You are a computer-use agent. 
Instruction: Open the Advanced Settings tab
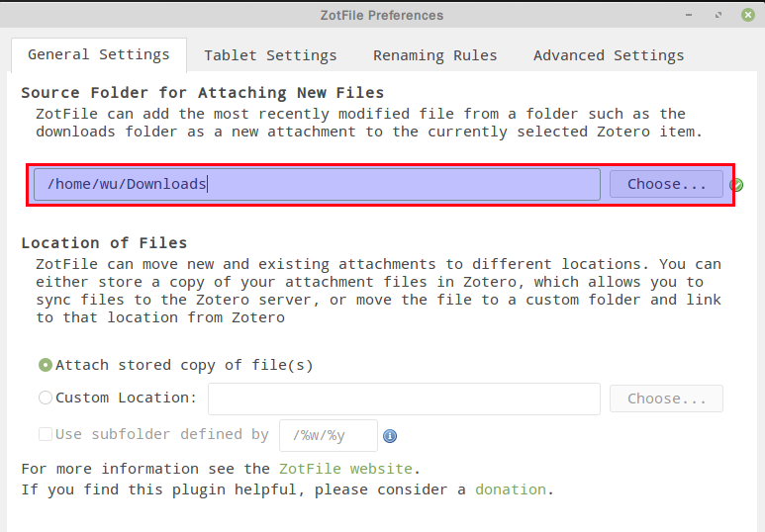[x=608, y=55]
